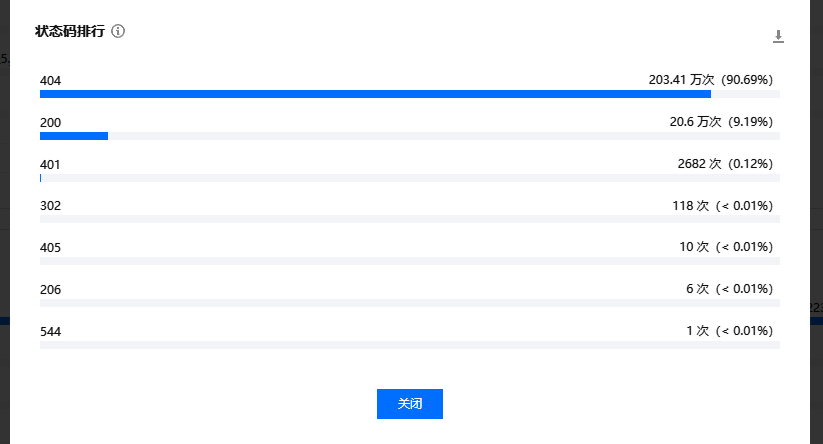Click the 118 次 count text

pos(690,206)
